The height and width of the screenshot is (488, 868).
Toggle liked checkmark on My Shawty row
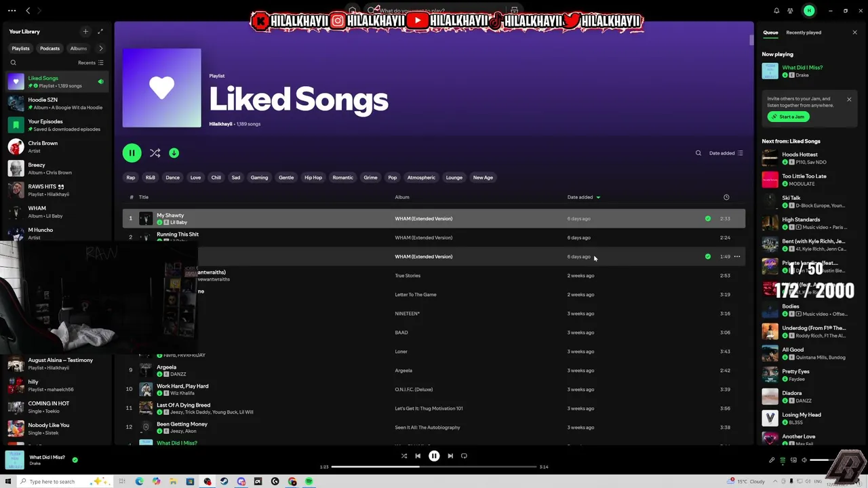[708, 218]
